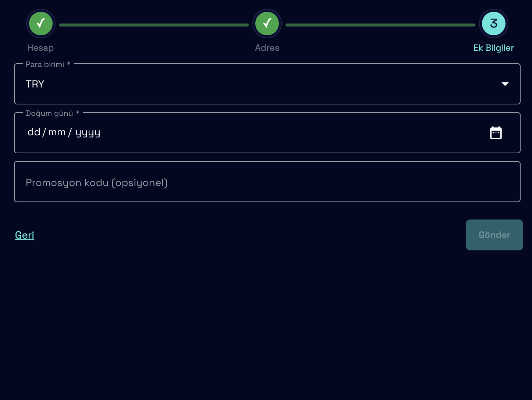Click the green checkmark above Hesap
The image size is (532, 400).
(x=41, y=24)
